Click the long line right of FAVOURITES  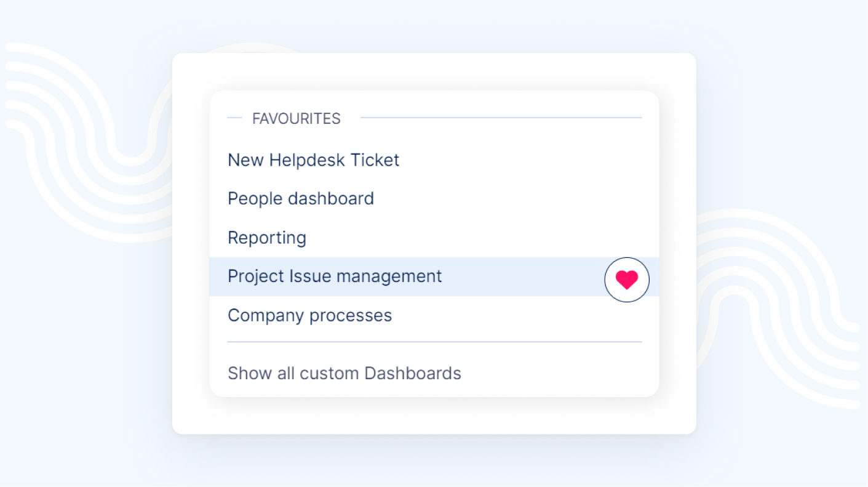(501, 118)
